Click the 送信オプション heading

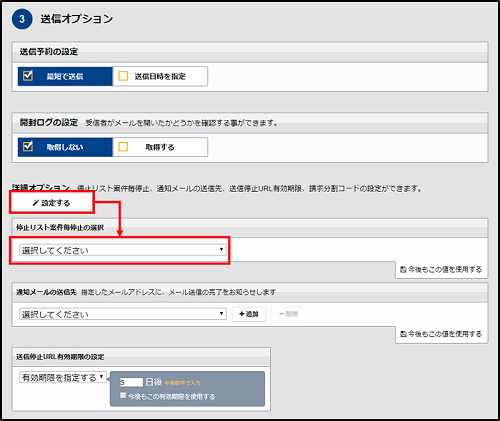point(77,19)
